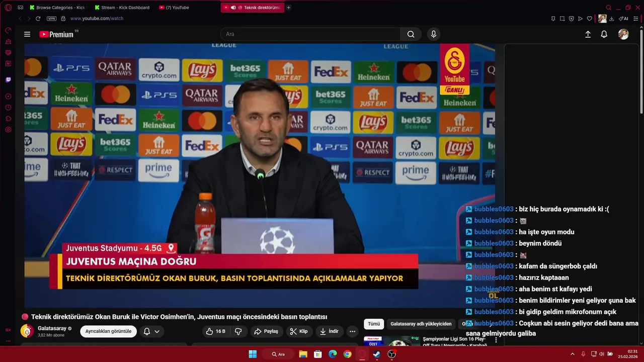Add page to bookmarks heart icon
The width and height of the screenshot is (644, 362).
[590, 19]
